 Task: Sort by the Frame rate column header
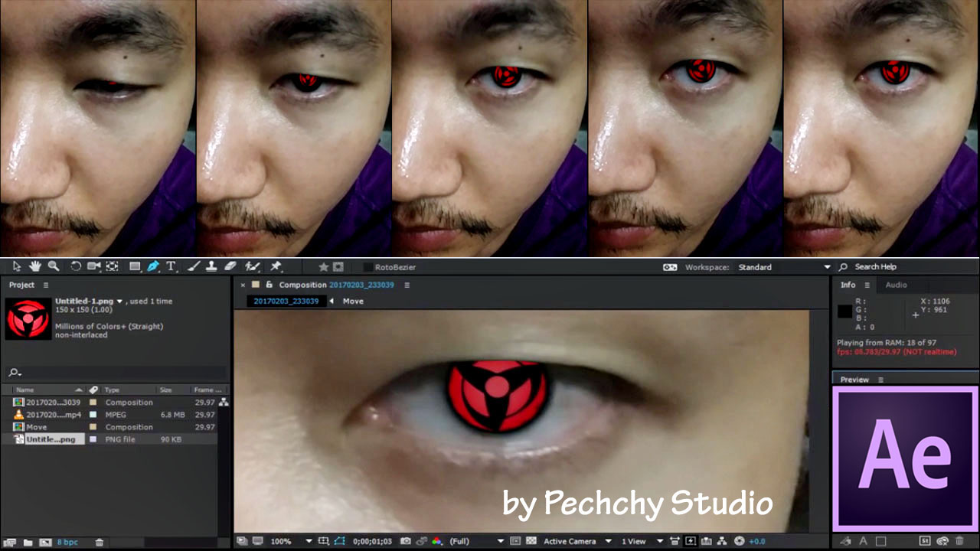click(209, 390)
